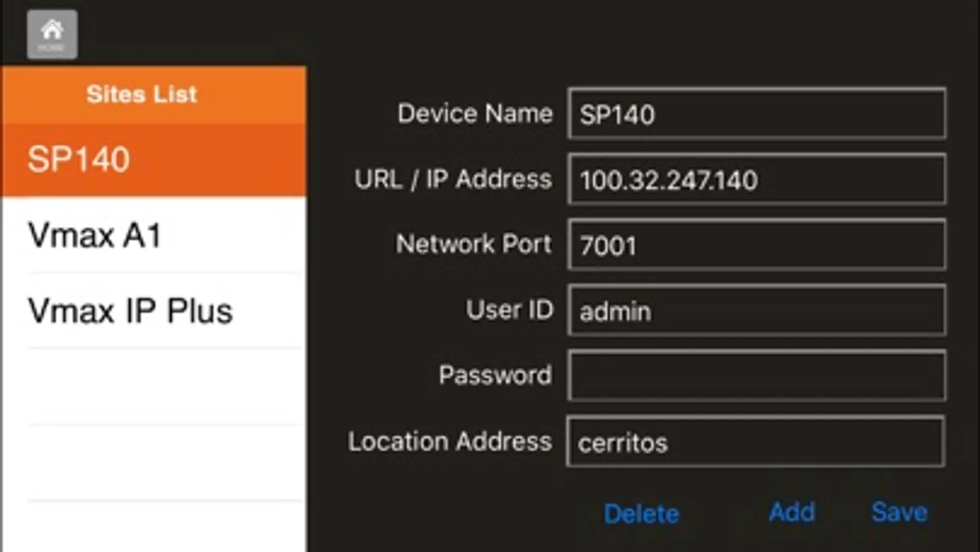Click inside the User ID field
The image size is (980, 552).
click(x=756, y=311)
